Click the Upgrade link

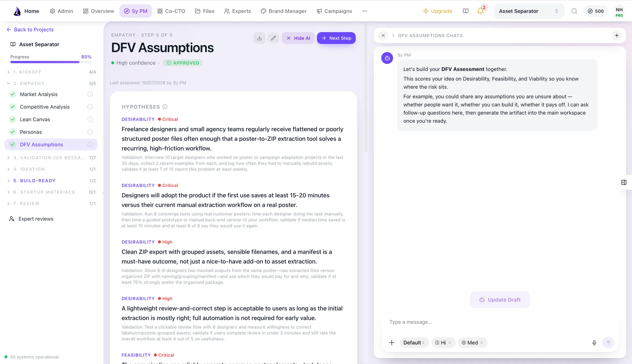pos(438,11)
